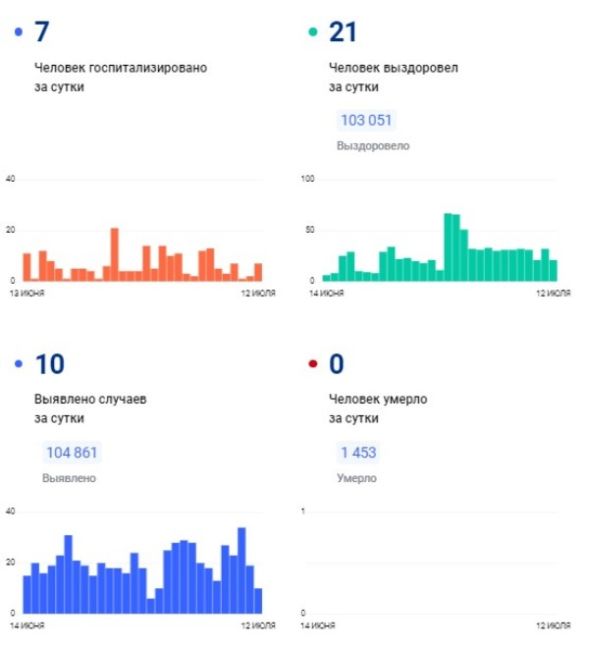Click 'Человек умерло за сутки' label
This screenshot has height=650, width=589.
coord(378,409)
